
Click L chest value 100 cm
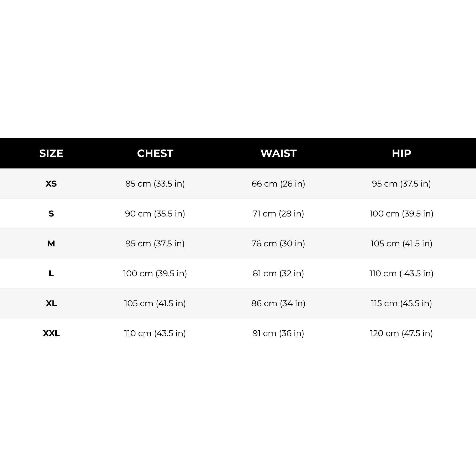(155, 273)
